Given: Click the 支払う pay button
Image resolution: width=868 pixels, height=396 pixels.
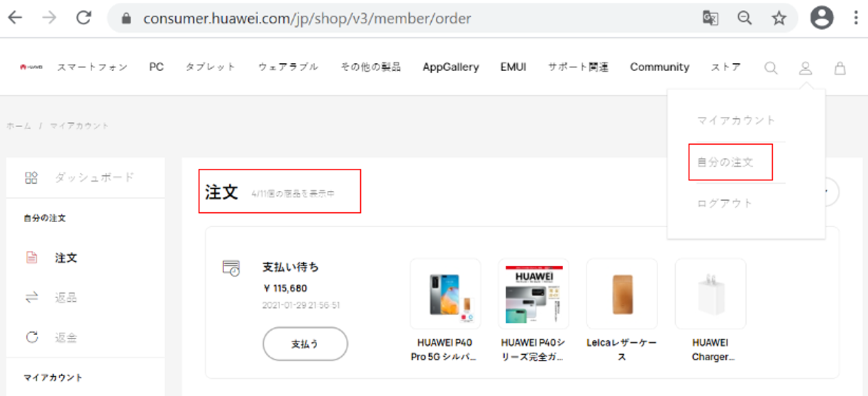Looking at the screenshot, I should [x=305, y=344].
